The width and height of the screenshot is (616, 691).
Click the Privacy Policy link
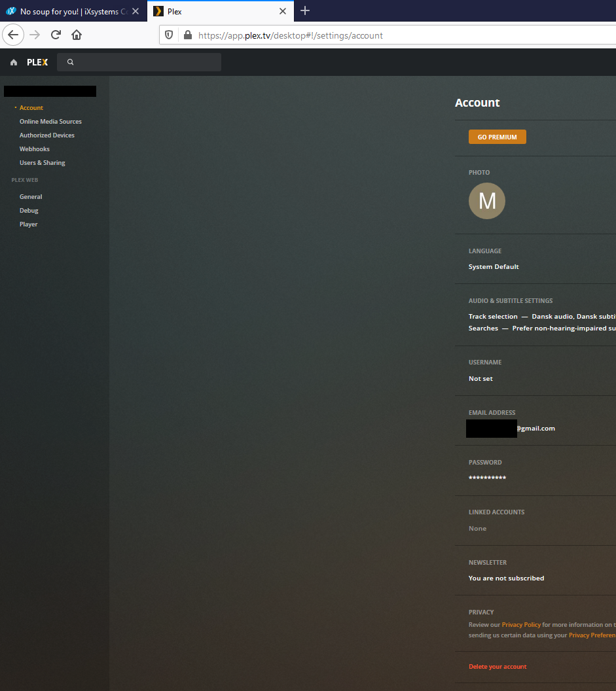(521, 624)
